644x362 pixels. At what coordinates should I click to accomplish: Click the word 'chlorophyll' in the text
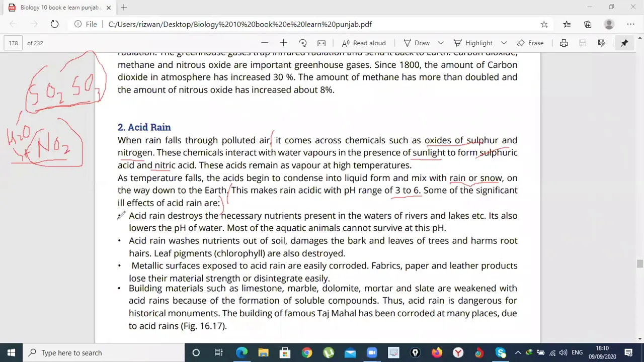coord(239,253)
